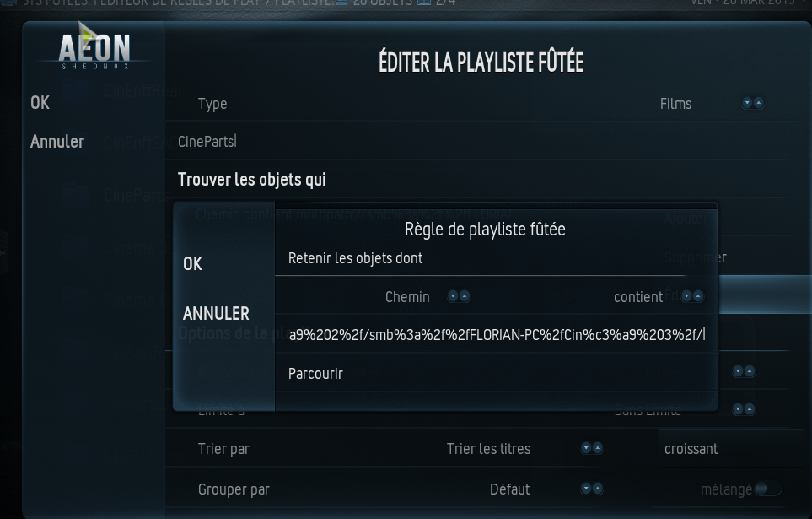The image size is (812, 519).
Task: Click the Aeon Shednox logo
Action: click(x=94, y=51)
